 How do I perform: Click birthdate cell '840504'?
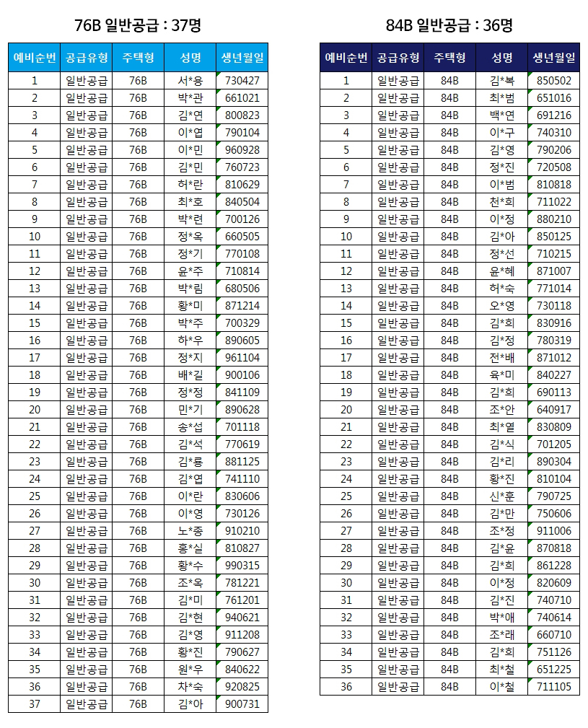pos(242,202)
